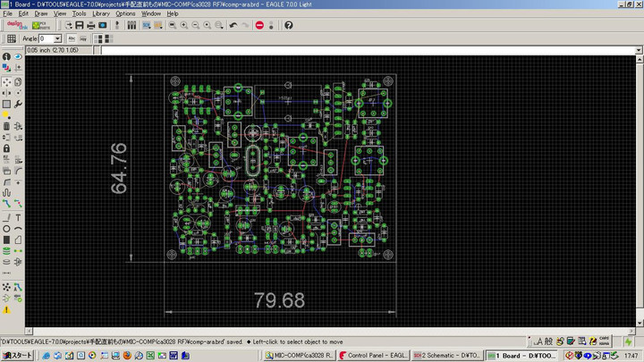Screen dimensions: 644x362
Task: Open Help via question mark icon
Action: point(288,25)
